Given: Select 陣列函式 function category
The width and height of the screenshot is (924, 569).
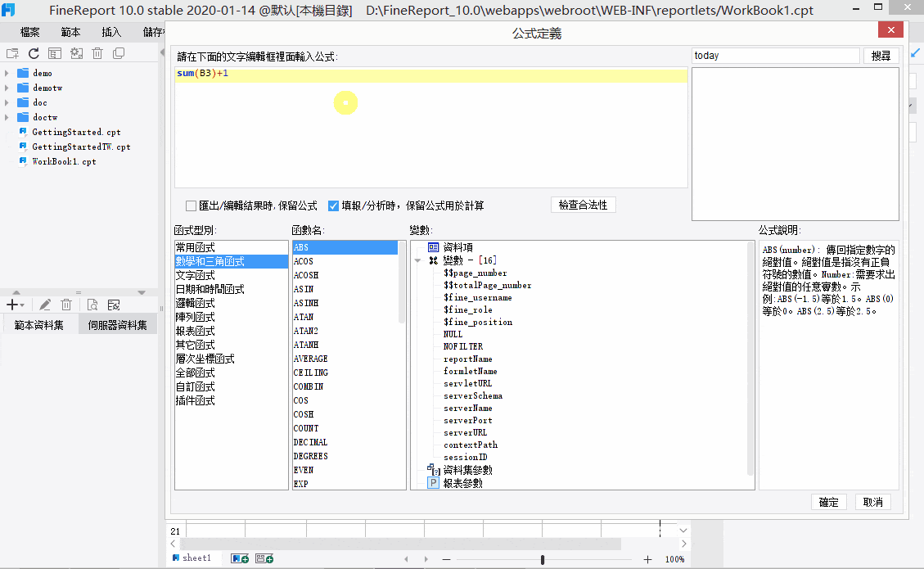Looking at the screenshot, I should tap(231, 317).
